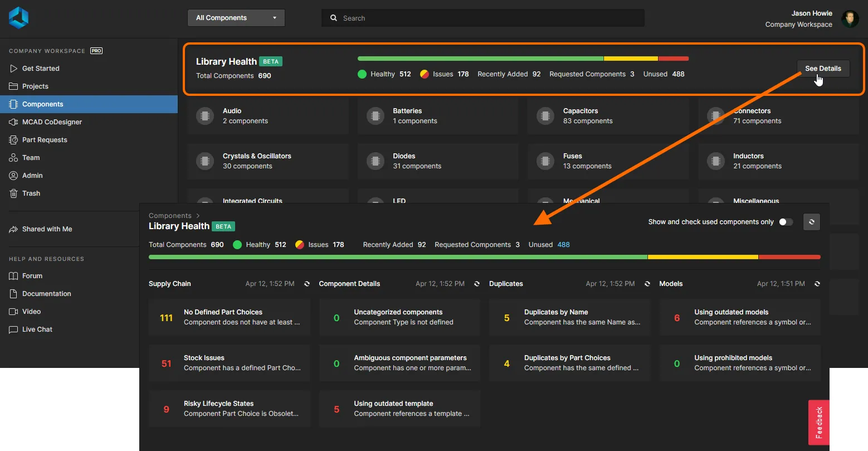
Task: Click the Forum book icon
Action: pos(13,276)
